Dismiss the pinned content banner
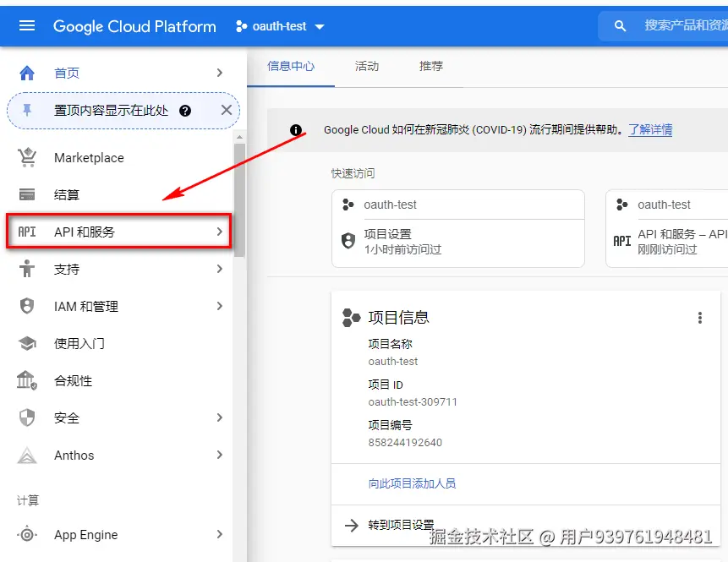The image size is (728, 562). tap(226, 110)
